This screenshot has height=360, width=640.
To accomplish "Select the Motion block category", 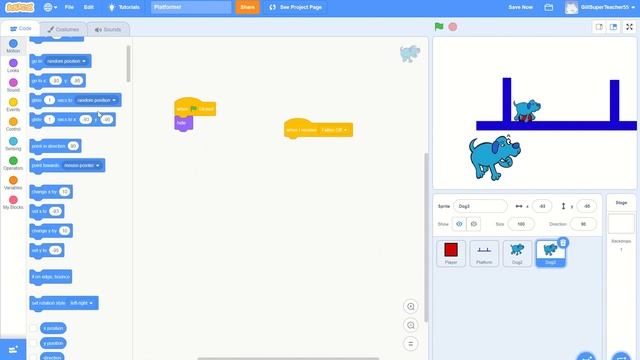I will [x=13, y=46].
